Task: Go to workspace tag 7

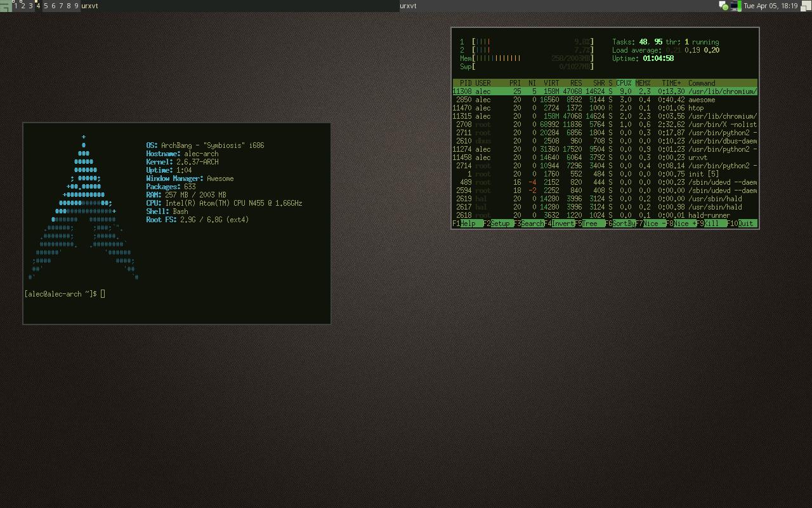Action: (61, 6)
